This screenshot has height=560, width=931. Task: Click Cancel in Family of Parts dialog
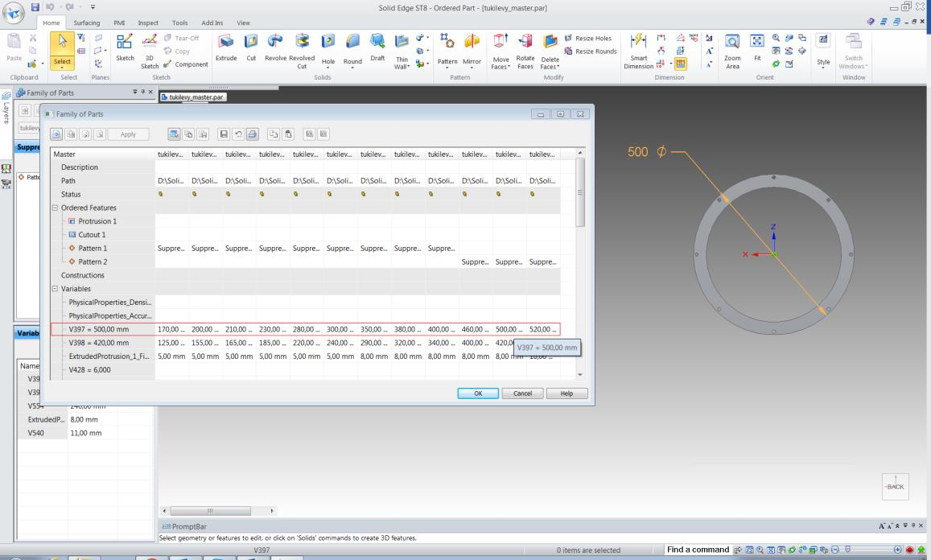pos(522,393)
